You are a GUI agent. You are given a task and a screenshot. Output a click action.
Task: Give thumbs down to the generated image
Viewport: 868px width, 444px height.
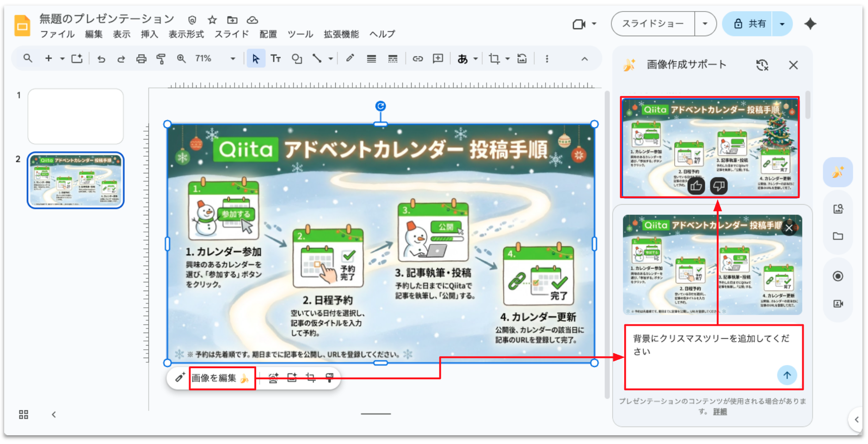(719, 186)
